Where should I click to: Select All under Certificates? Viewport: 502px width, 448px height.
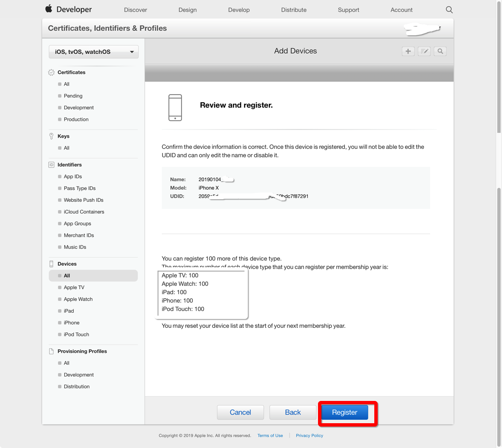(67, 84)
